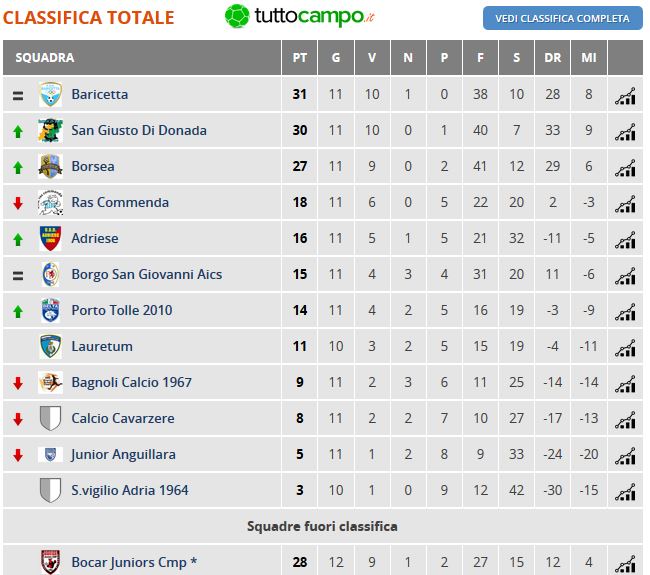Click the San Giusto Di Donada team logo
Image resolution: width=650 pixels, height=575 pixels.
(x=50, y=130)
